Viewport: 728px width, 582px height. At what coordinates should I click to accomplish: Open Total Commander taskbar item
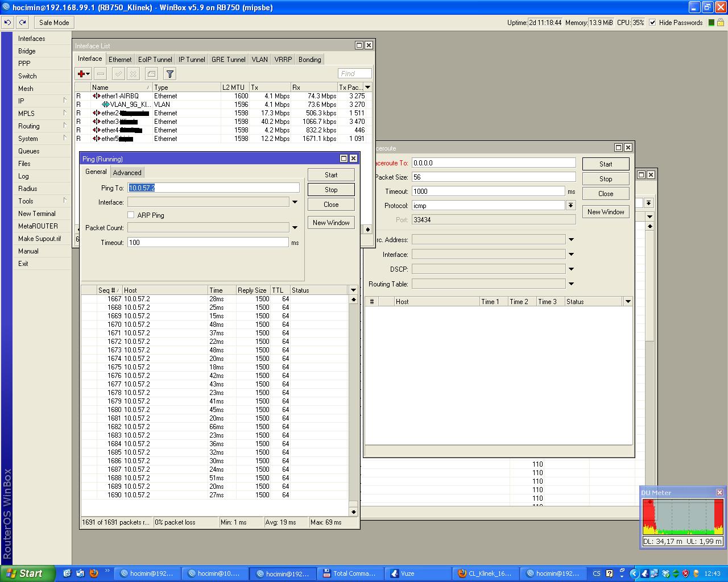(x=349, y=573)
